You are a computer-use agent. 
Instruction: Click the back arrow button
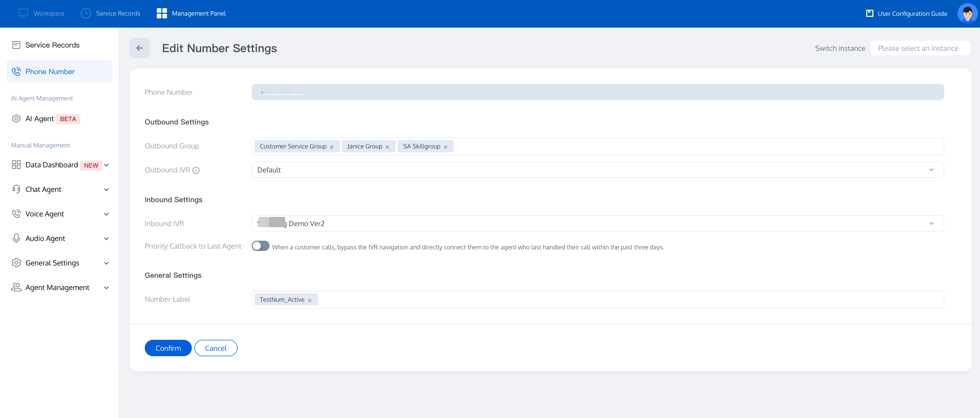point(139,48)
